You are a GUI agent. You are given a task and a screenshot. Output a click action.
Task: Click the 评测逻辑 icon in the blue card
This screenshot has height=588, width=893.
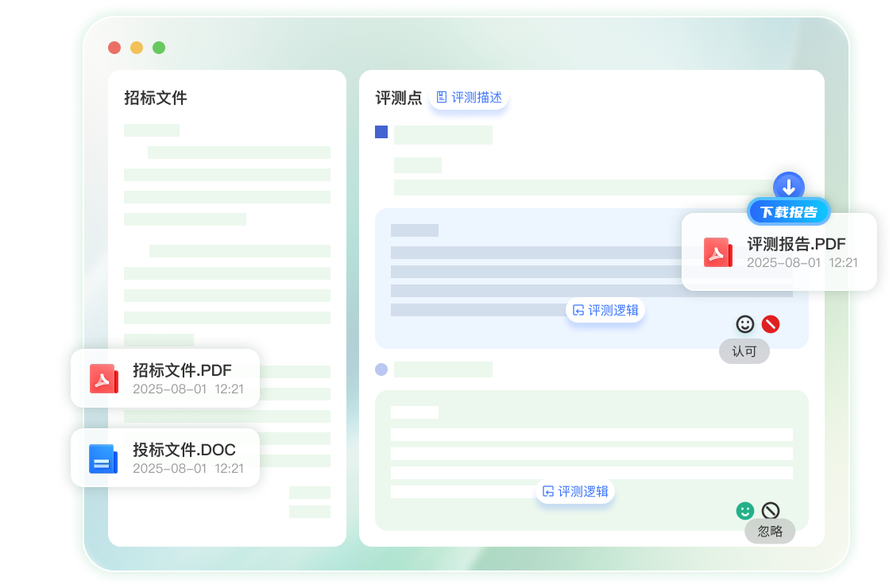(x=577, y=310)
